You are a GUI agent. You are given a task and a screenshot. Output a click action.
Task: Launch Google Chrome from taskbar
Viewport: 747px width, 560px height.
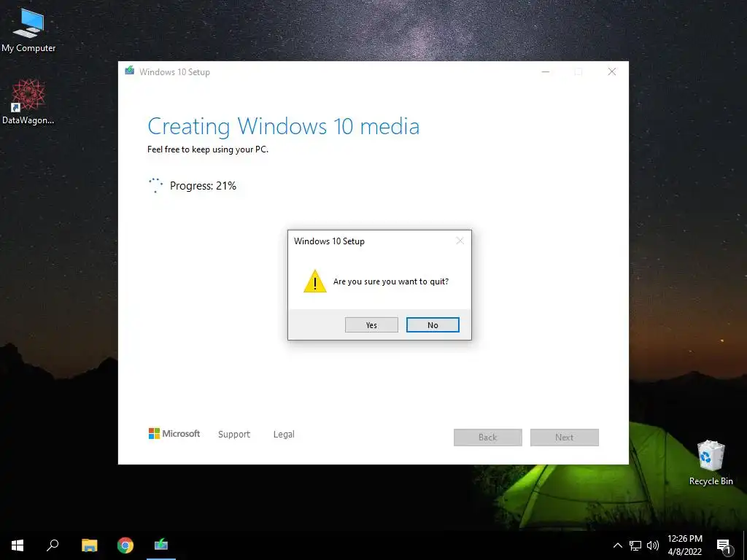tap(125, 545)
